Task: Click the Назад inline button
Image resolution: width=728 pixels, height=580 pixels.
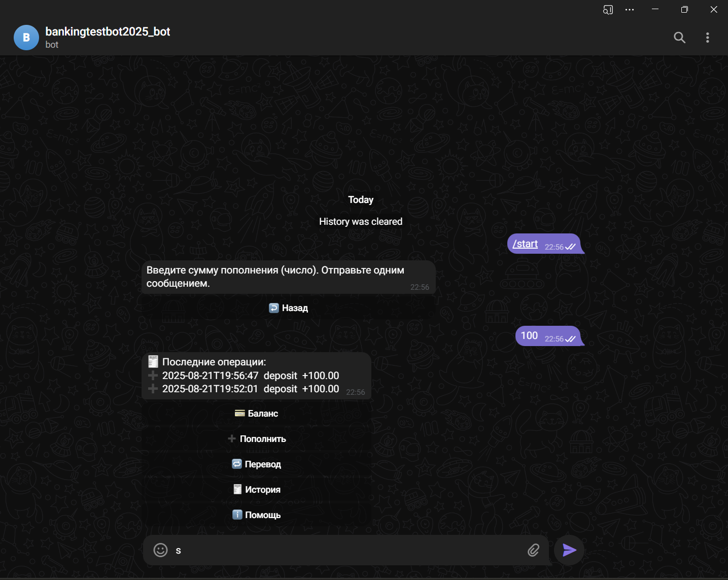Action: 288,308
